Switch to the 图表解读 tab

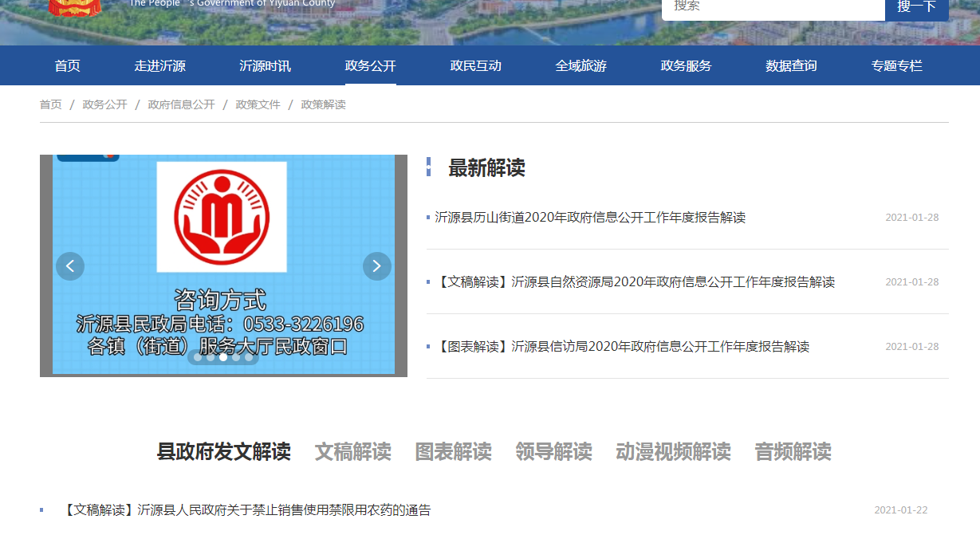454,452
